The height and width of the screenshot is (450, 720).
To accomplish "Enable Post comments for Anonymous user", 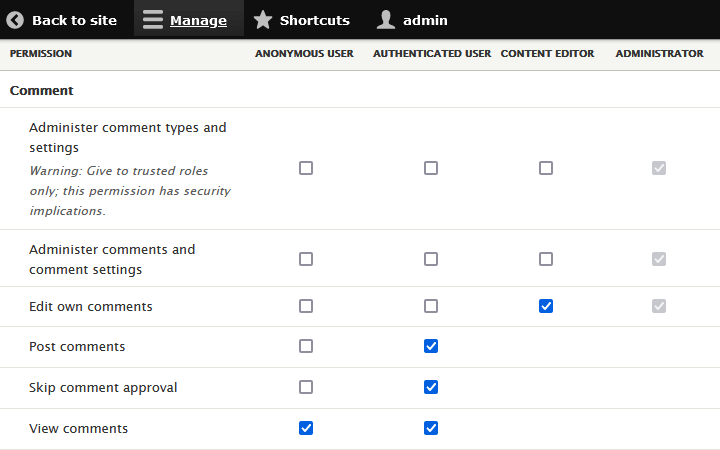I will [306, 346].
